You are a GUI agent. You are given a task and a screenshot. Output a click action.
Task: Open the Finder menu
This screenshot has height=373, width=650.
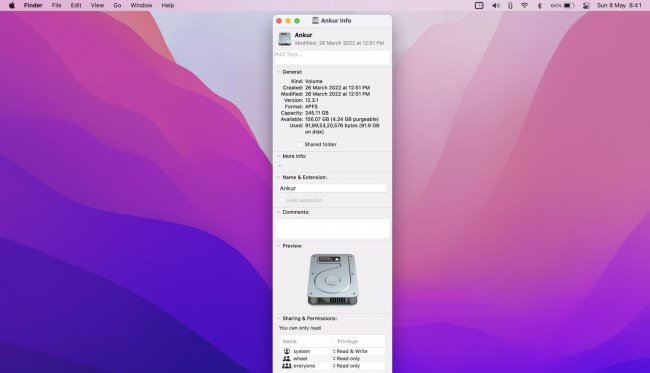coord(33,5)
